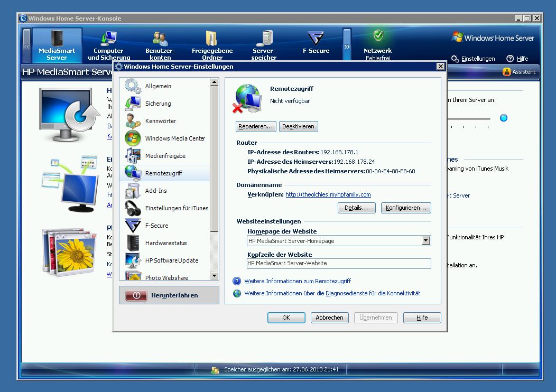Confirm with the OK button

[x=286, y=318]
